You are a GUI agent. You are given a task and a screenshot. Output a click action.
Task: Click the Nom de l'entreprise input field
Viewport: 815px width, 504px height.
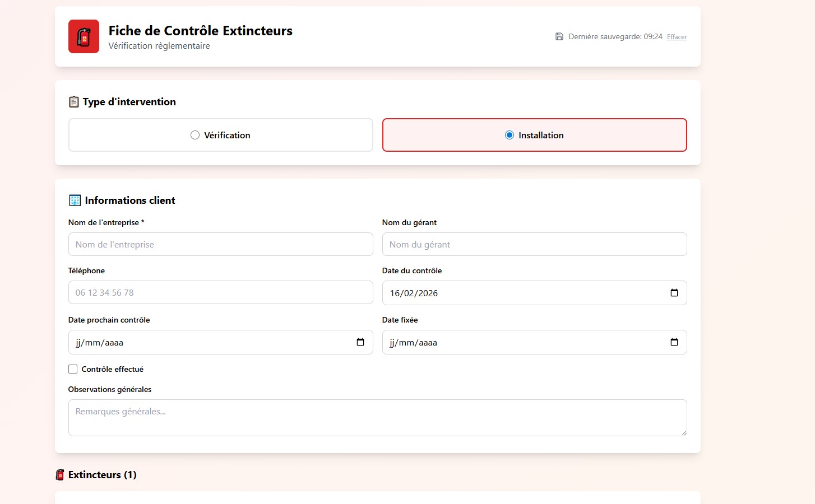(x=220, y=244)
